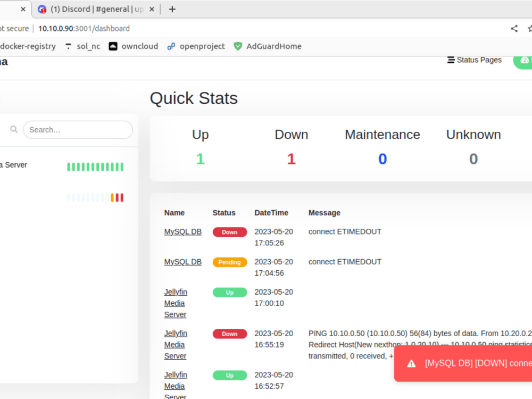Click the warning triangle on the MySQL DB alert
This screenshot has width=532, height=399.
click(411, 363)
